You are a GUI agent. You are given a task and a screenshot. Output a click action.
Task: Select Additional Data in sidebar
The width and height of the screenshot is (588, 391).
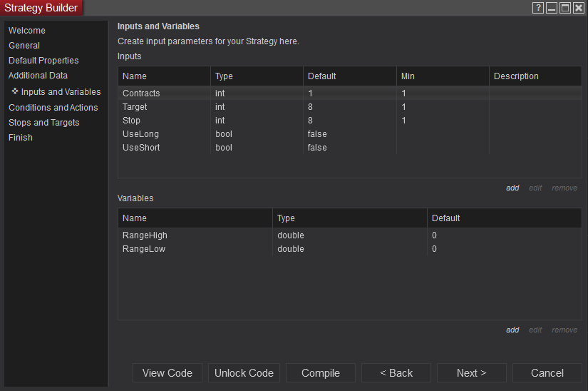[38, 76]
